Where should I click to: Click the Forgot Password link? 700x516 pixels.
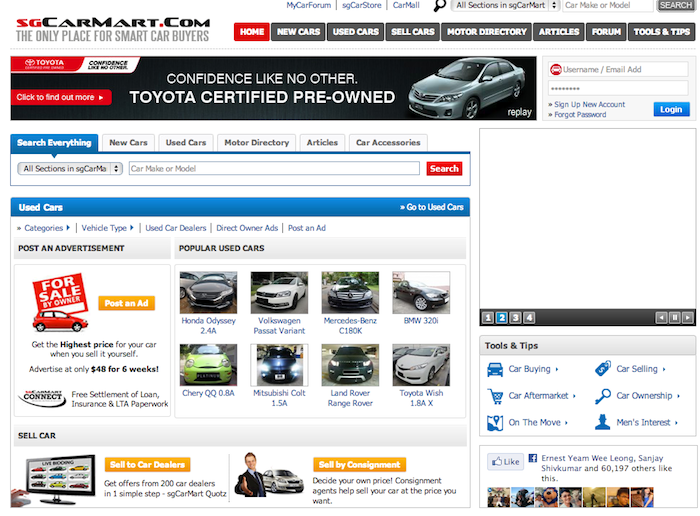tap(580, 115)
